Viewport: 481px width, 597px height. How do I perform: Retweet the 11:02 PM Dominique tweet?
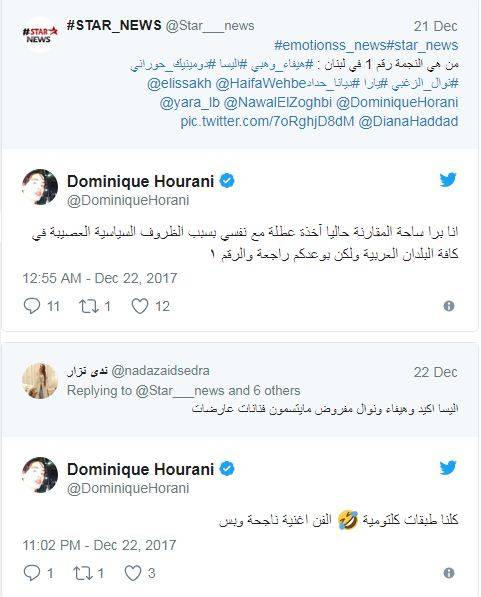pos(82,573)
